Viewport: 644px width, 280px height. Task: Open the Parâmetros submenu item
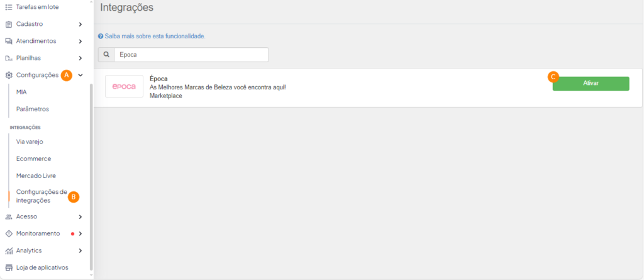(x=33, y=109)
